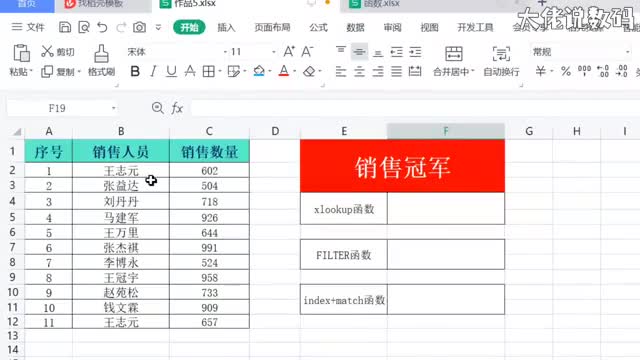Click cell containing 张杰祺
Viewport: 640px width, 360px height.
(x=121, y=248)
